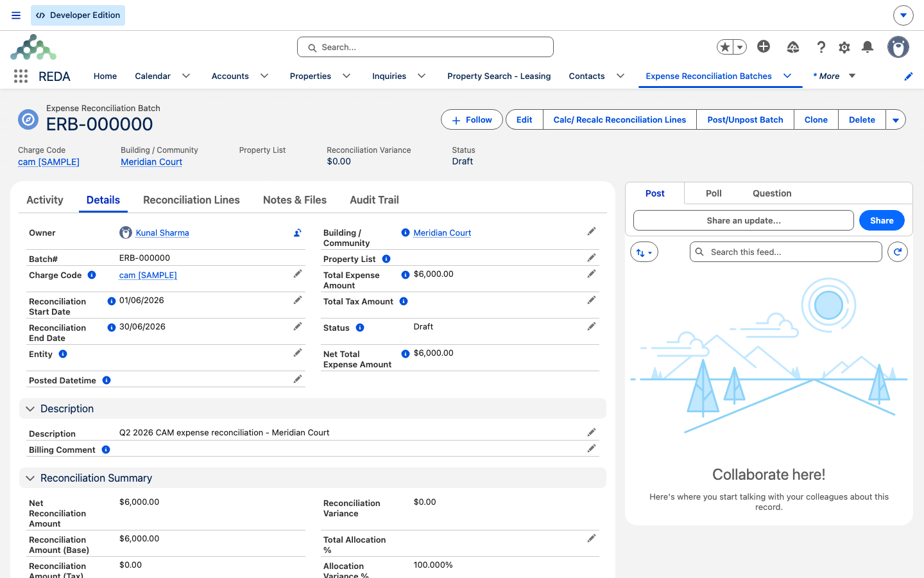
Task: Open the feed sort options dropdown
Action: (x=644, y=252)
